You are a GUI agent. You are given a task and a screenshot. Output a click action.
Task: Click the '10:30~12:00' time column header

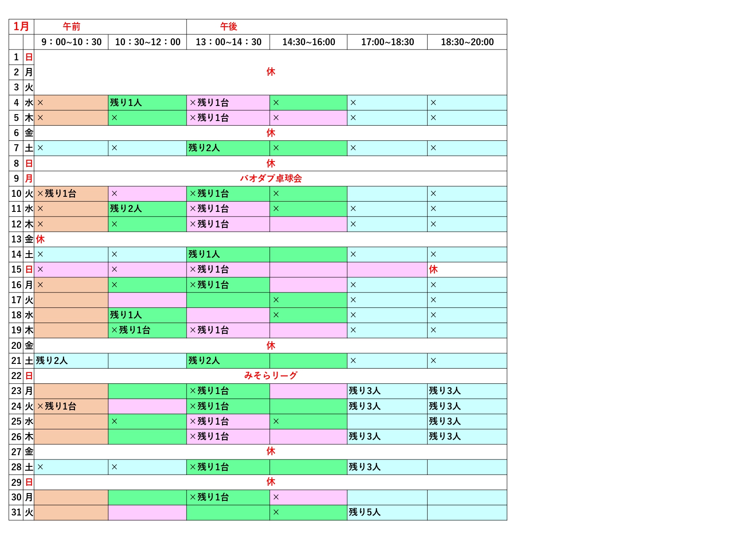coord(147,42)
